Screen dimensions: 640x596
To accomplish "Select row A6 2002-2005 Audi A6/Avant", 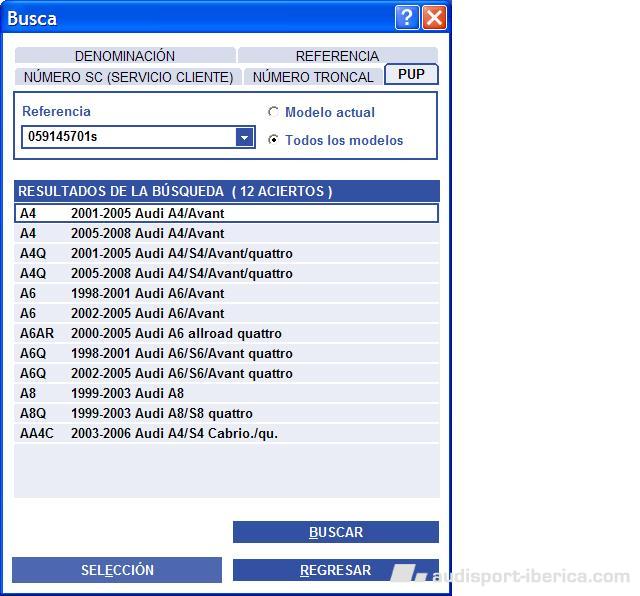I will [x=227, y=313].
